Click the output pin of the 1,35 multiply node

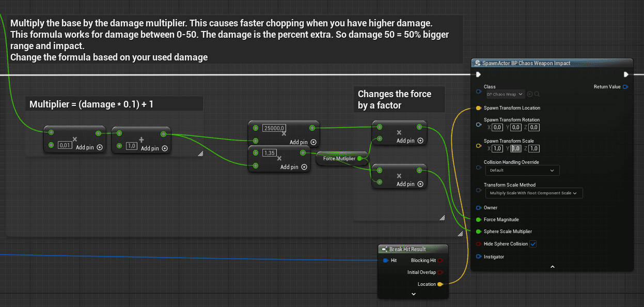pyautogui.click(x=303, y=152)
